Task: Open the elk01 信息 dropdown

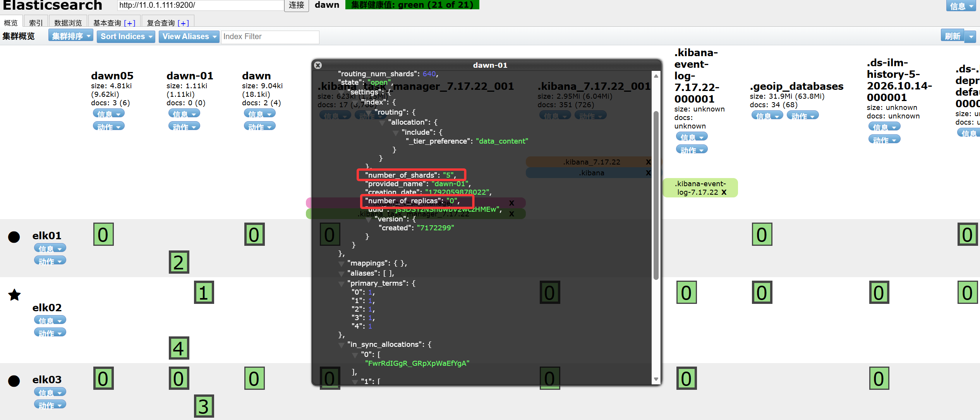Action: tap(50, 248)
